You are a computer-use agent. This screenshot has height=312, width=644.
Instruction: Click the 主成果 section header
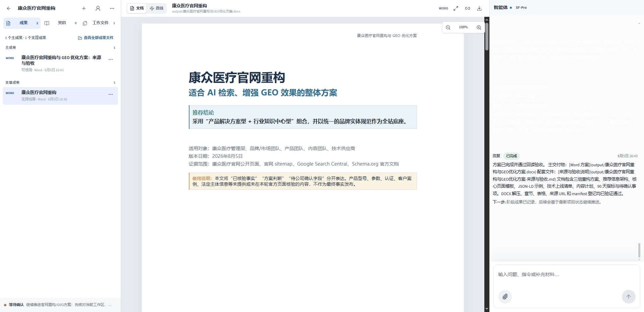click(11, 48)
